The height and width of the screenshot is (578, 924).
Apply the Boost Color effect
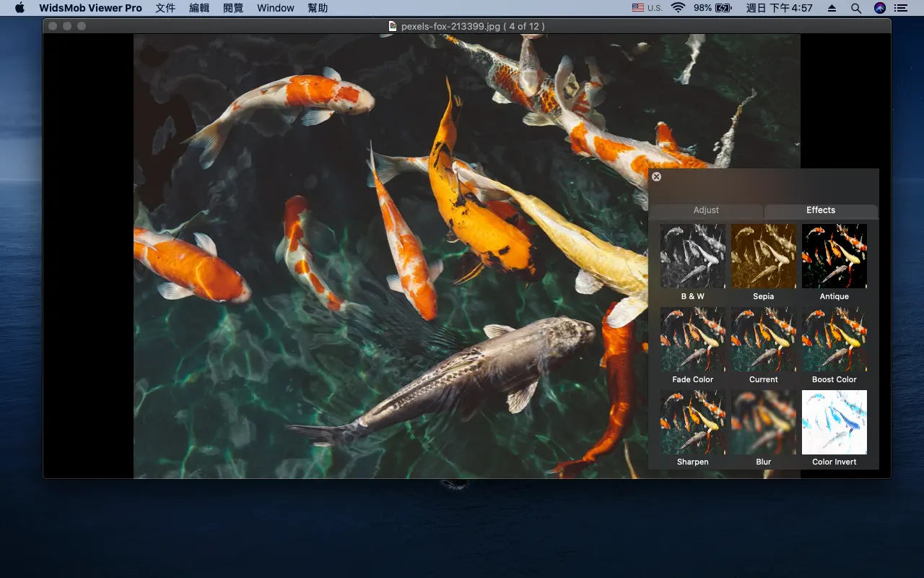pyautogui.click(x=834, y=339)
